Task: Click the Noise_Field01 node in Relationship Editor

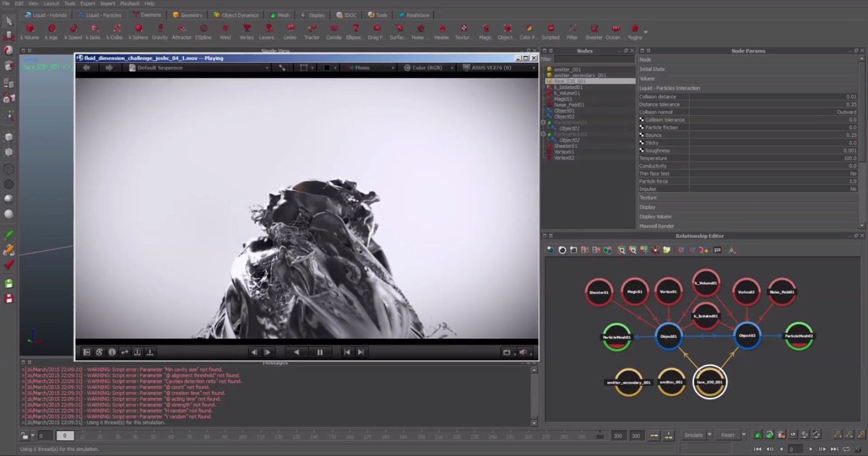Action: (x=782, y=292)
